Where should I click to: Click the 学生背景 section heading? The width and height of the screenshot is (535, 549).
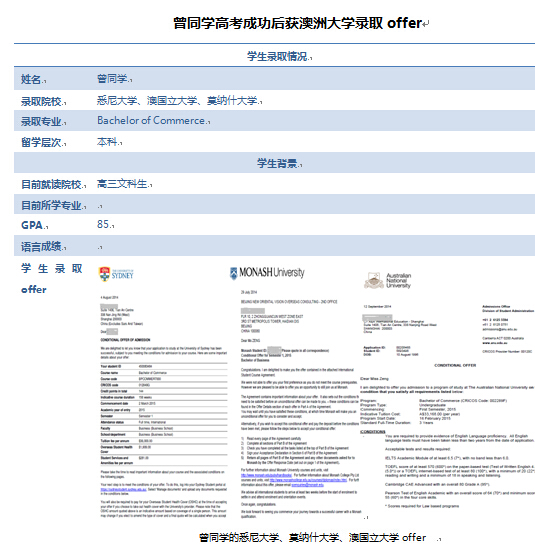pyautogui.click(x=277, y=163)
